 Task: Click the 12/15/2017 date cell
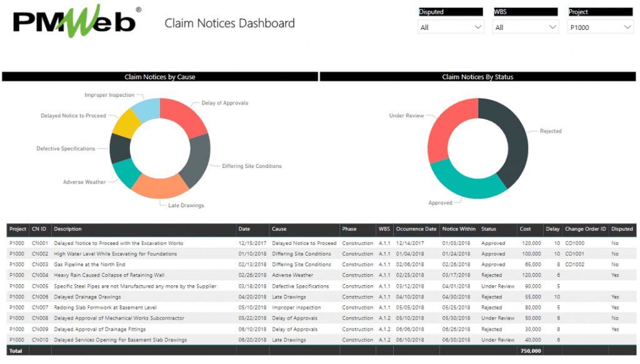(252, 243)
